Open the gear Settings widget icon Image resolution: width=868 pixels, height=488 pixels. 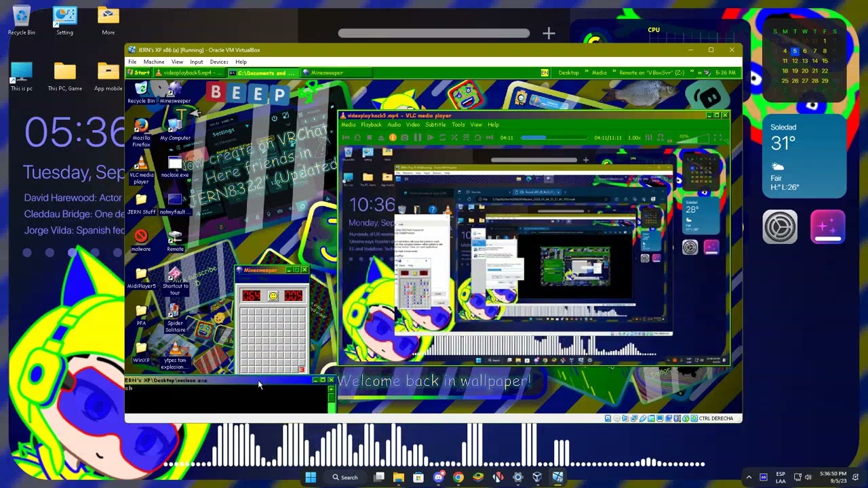(x=780, y=226)
